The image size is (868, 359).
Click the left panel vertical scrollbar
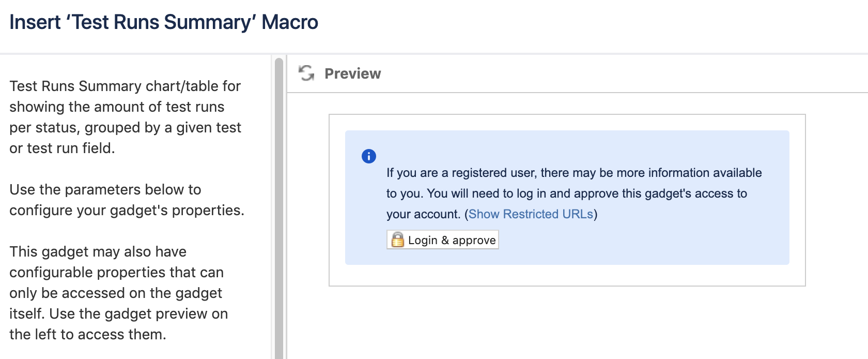pyautogui.click(x=279, y=207)
